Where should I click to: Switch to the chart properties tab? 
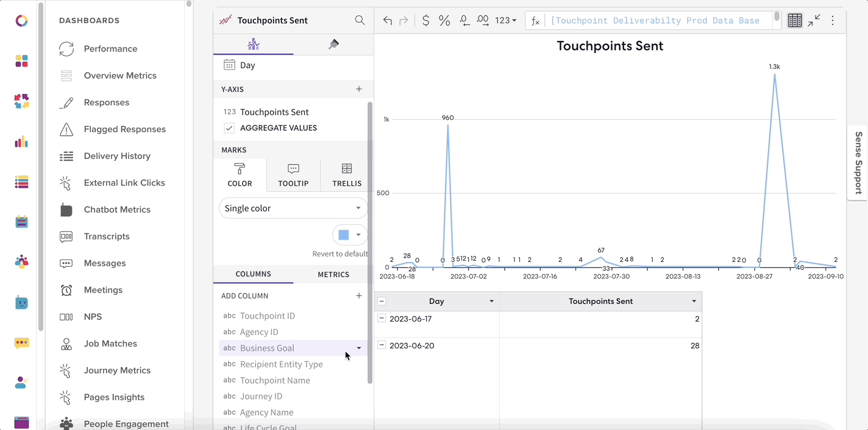tap(254, 44)
